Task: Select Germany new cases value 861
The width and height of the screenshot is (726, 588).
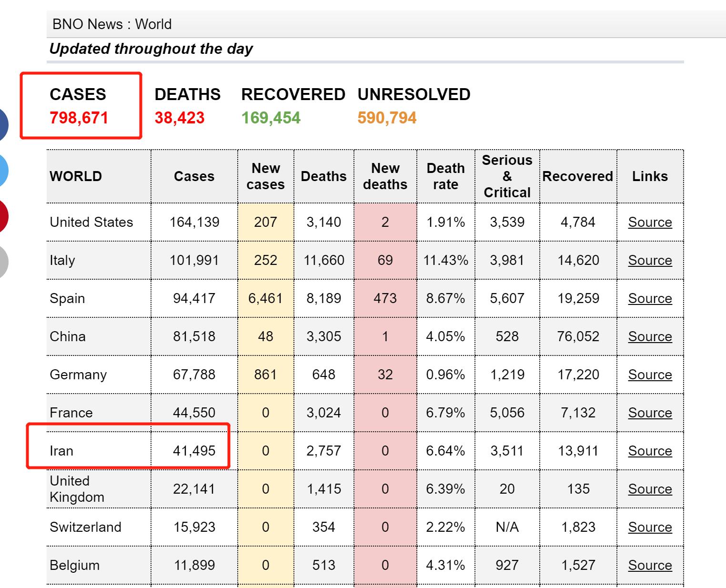Action: tap(265, 375)
